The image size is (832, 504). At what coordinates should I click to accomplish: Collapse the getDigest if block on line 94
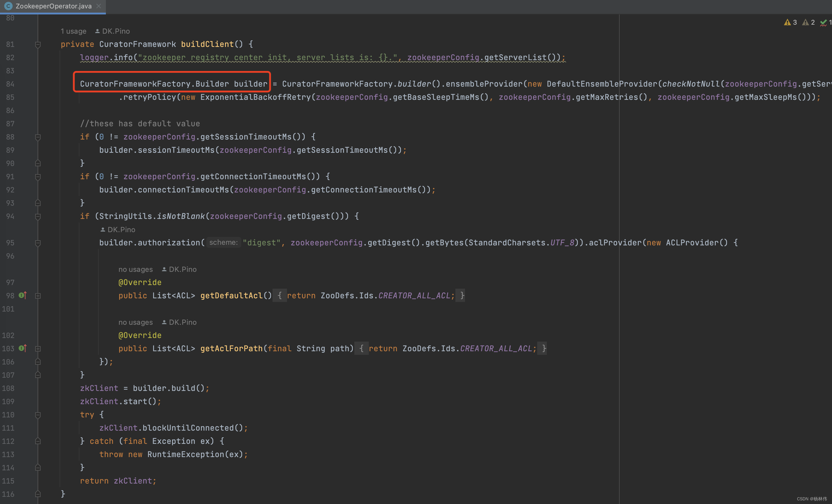pyautogui.click(x=38, y=217)
